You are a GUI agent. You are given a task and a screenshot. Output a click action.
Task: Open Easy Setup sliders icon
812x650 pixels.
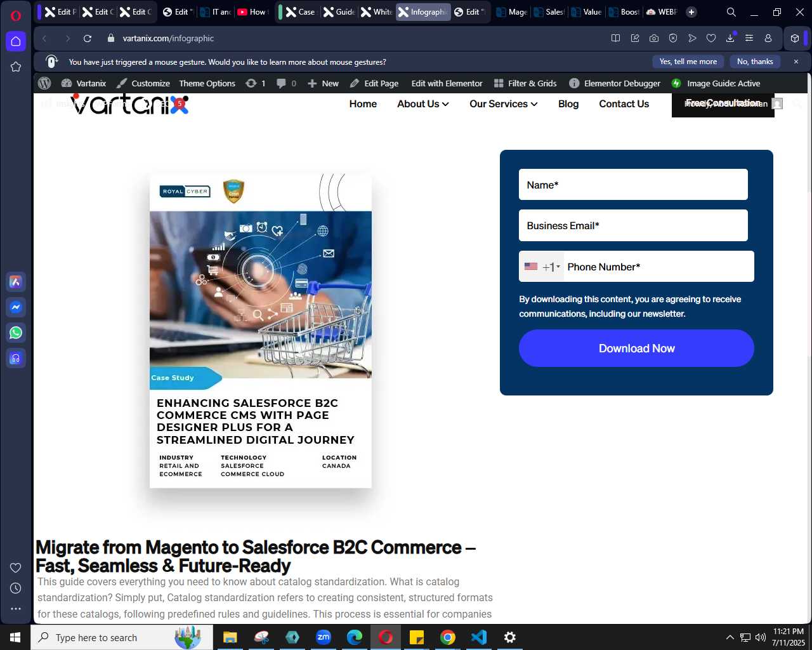pos(749,39)
